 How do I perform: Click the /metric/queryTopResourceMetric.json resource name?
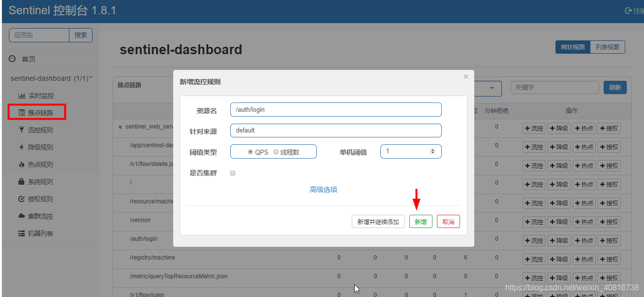(x=179, y=276)
